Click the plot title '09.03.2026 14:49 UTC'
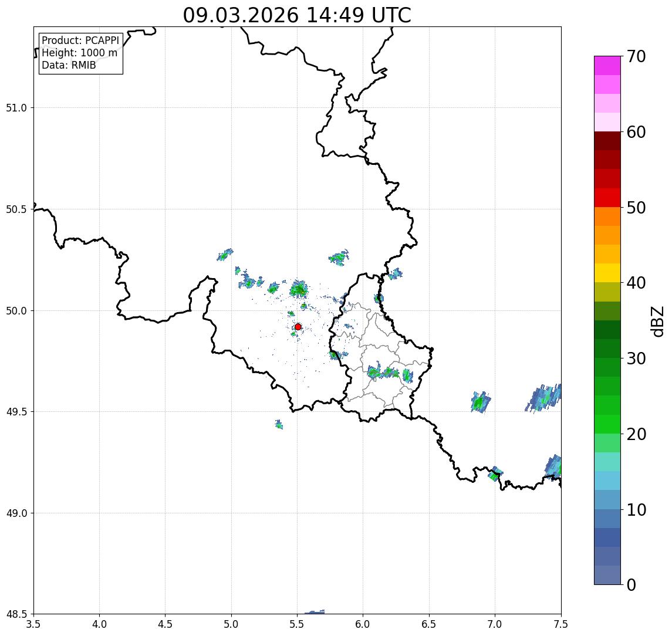672x636 pixels. tap(297, 15)
